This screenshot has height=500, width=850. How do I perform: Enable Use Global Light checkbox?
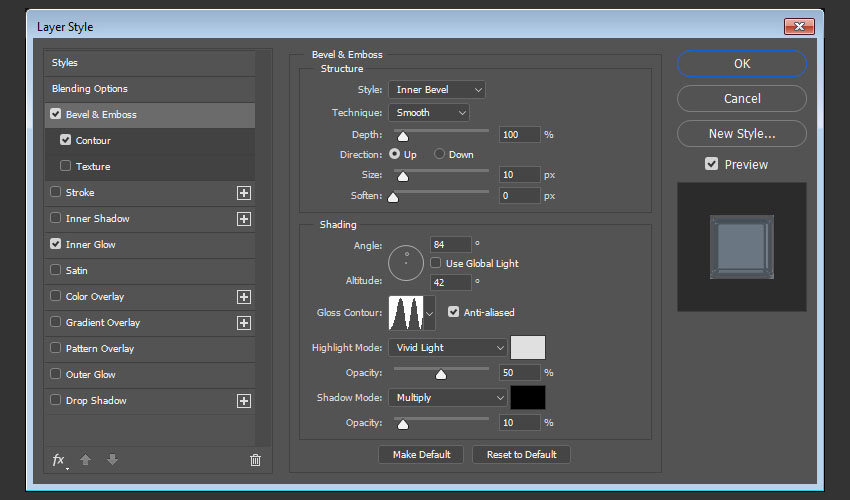click(x=437, y=263)
